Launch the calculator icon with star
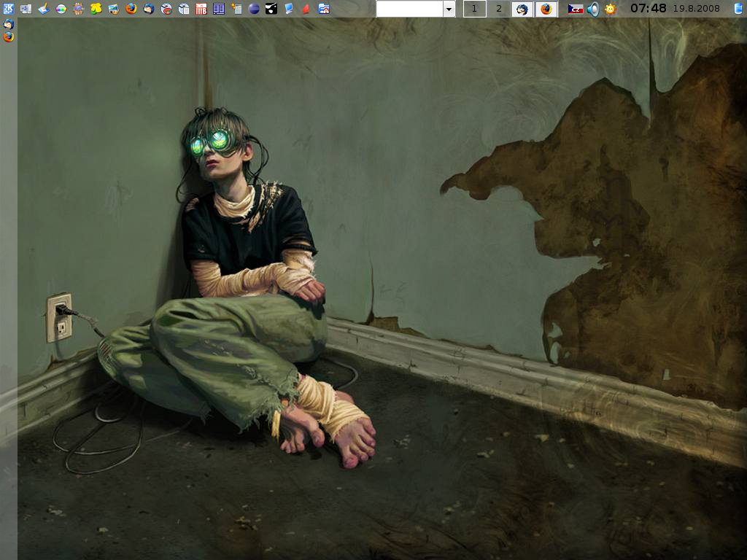Image resolution: width=747 pixels, height=560 pixels. coord(237,9)
